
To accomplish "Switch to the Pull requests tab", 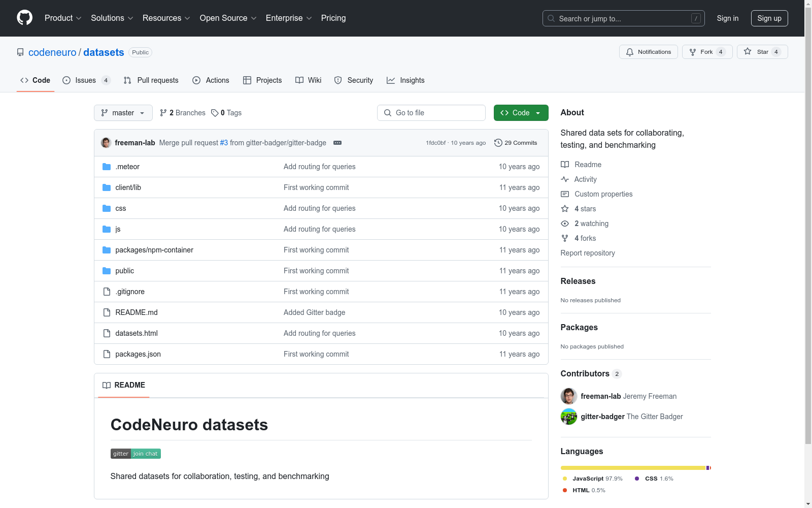I will (151, 80).
